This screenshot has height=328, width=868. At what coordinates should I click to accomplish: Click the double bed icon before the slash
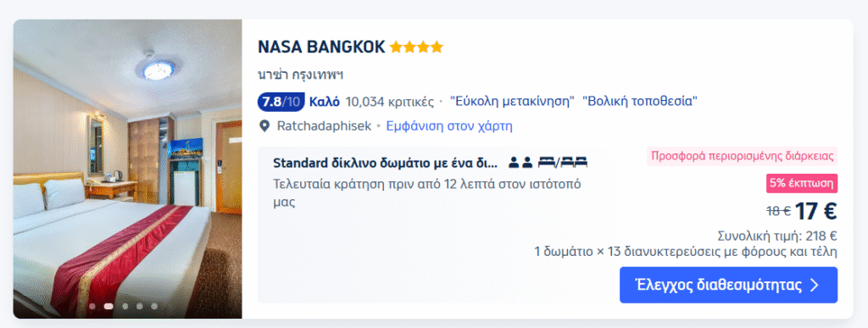[547, 163]
